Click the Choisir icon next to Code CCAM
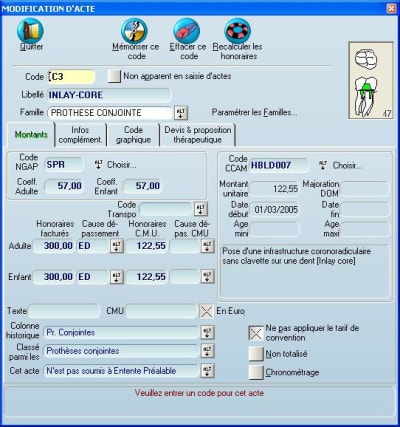 tap(323, 165)
